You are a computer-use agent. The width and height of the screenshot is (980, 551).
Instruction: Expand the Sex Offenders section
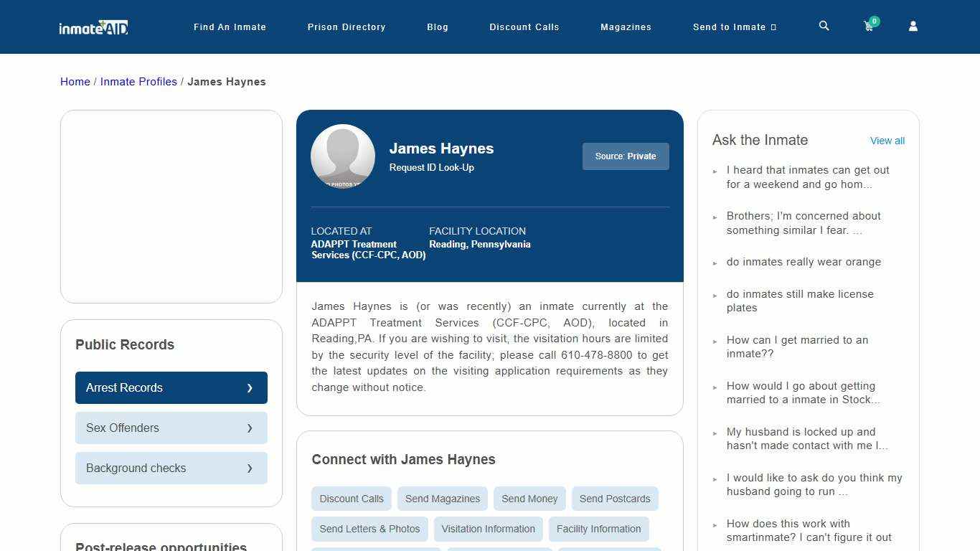(171, 428)
